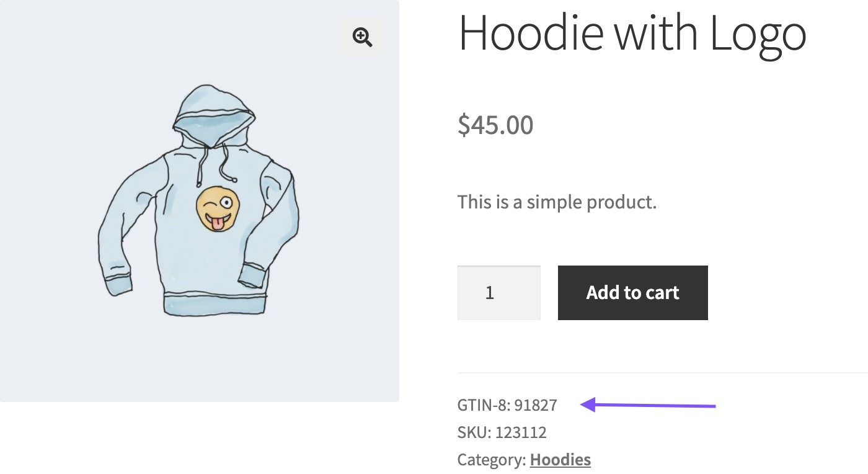This screenshot has height=474, width=868.
Task: Click the hoodie's bottom ribbed hem
Action: [x=215, y=303]
